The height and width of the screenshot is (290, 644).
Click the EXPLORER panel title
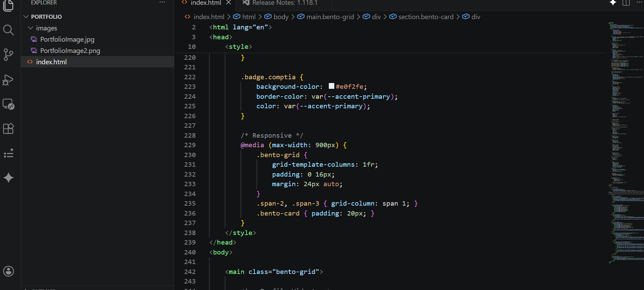pyautogui.click(x=44, y=3)
